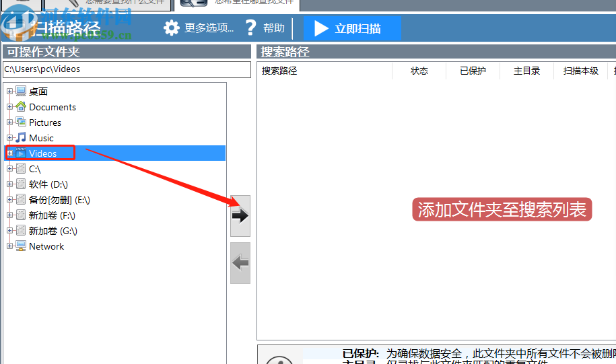Image resolution: width=616 pixels, height=364 pixels.
Task: Expand the Documents tree node
Action: pos(10,107)
